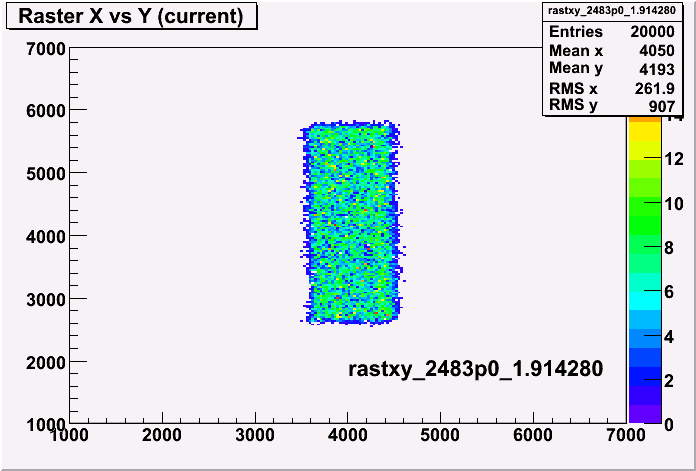Click the X-axis label 2000
Image resolution: width=696 pixels, height=471 pixels.
point(162,435)
